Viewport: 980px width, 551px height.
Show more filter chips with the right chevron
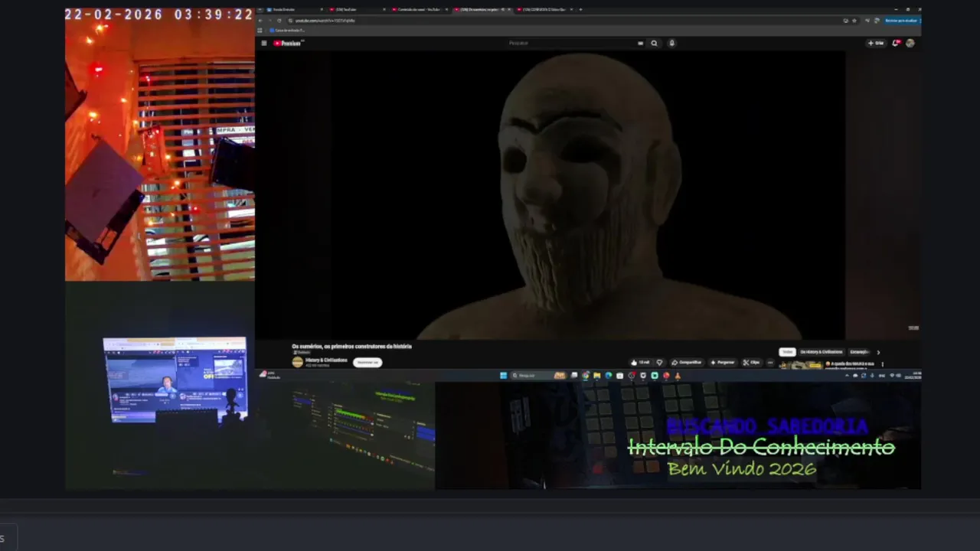tap(878, 353)
